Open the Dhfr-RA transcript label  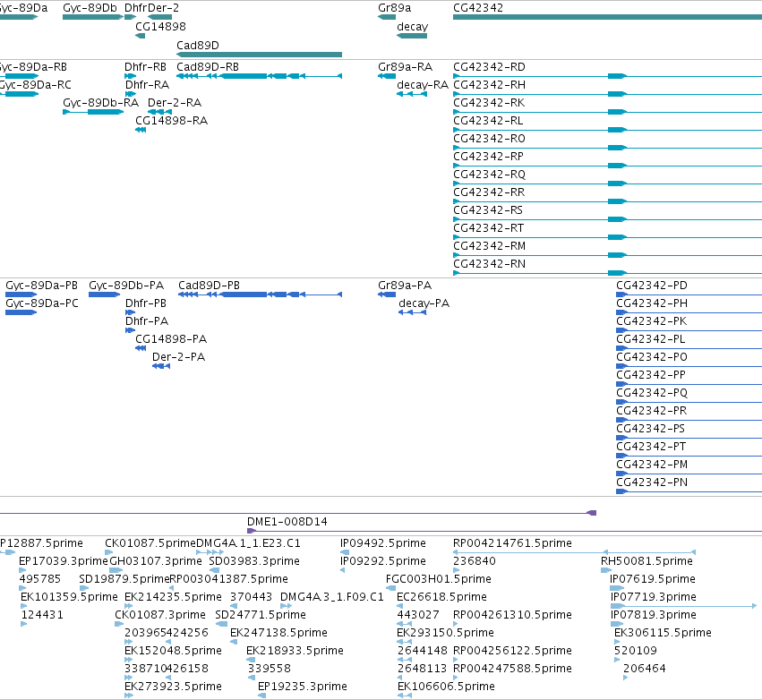click(x=147, y=84)
